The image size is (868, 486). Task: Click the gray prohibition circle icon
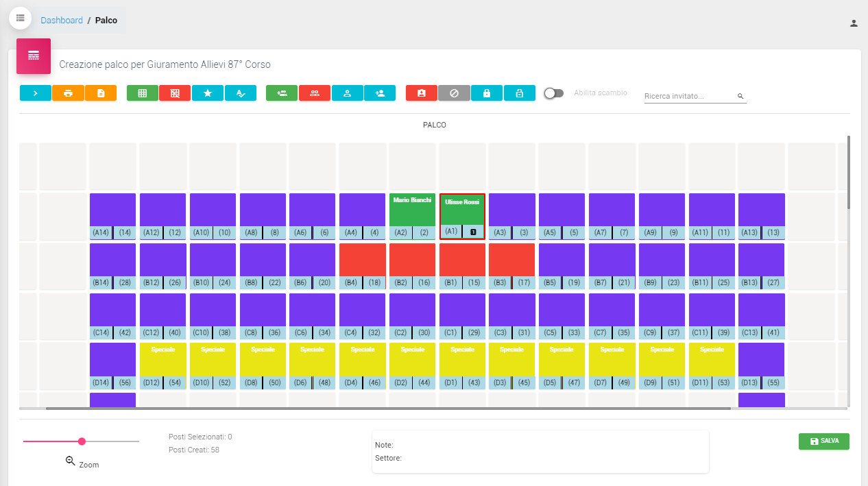(x=454, y=93)
